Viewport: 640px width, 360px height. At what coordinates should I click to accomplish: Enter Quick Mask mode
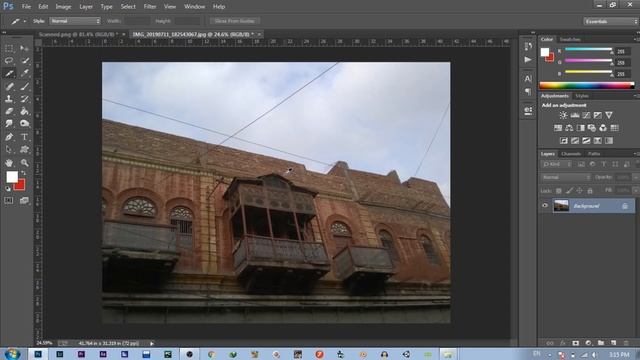[9, 200]
